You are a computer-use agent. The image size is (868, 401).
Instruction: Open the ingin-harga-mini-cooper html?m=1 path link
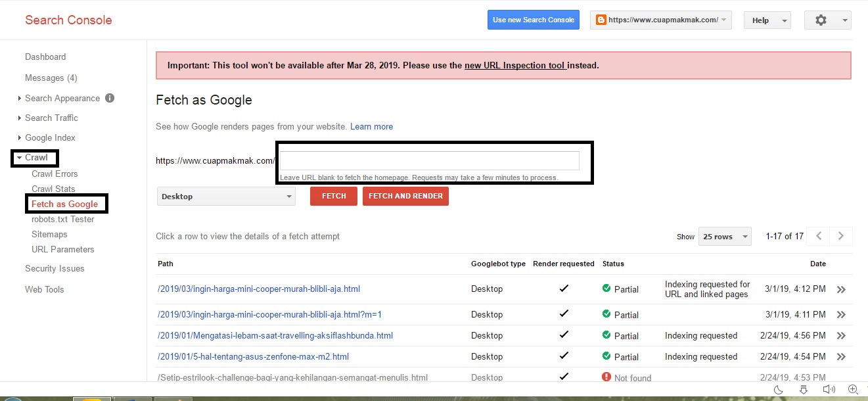[269, 314]
